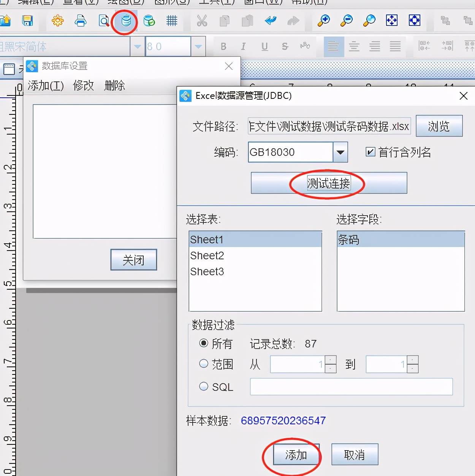Click the zoom out magnifier icon
Viewport: 475px width, 476px height.
346,21
